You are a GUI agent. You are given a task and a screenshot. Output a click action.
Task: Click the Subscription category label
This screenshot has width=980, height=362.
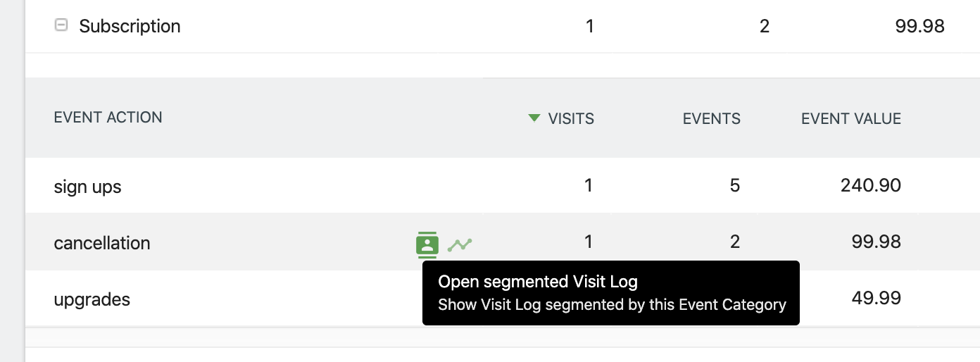point(130,26)
